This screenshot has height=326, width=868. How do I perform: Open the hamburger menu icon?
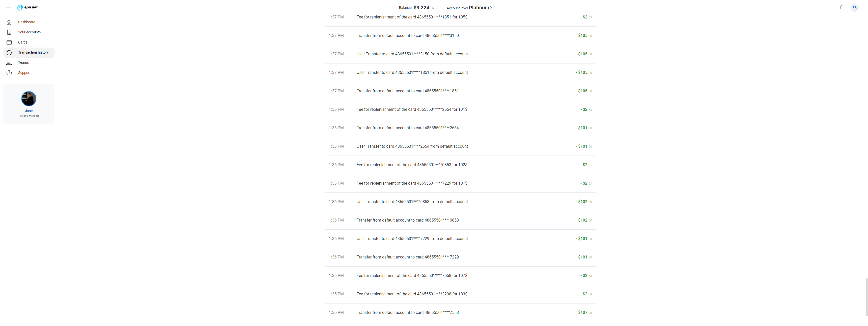point(9,7)
